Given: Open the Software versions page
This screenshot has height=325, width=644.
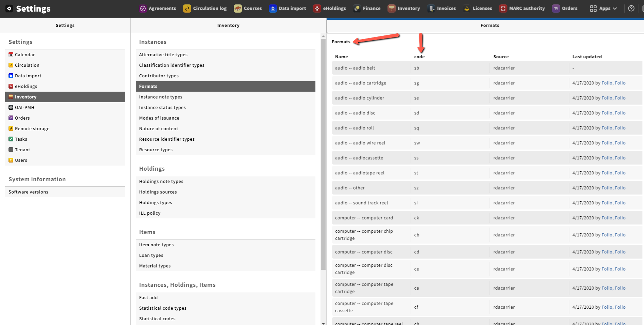Looking at the screenshot, I should coord(28,192).
